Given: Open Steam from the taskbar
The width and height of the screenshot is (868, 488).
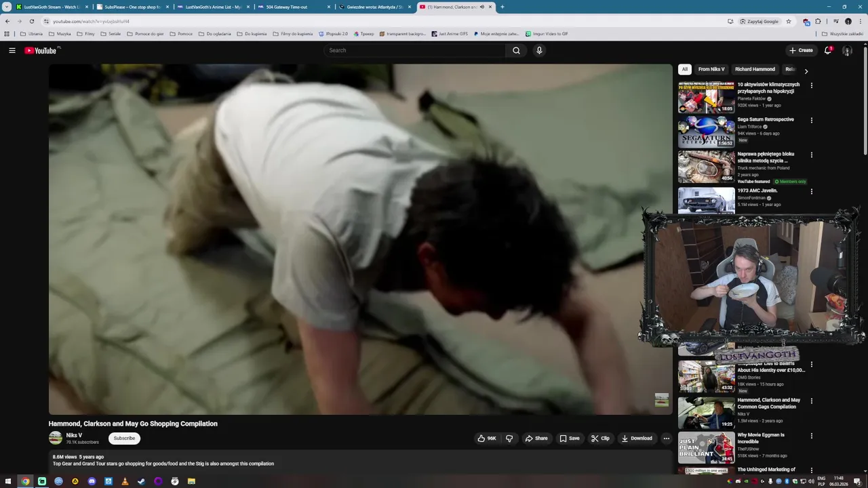Looking at the screenshot, I should point(142,481).
